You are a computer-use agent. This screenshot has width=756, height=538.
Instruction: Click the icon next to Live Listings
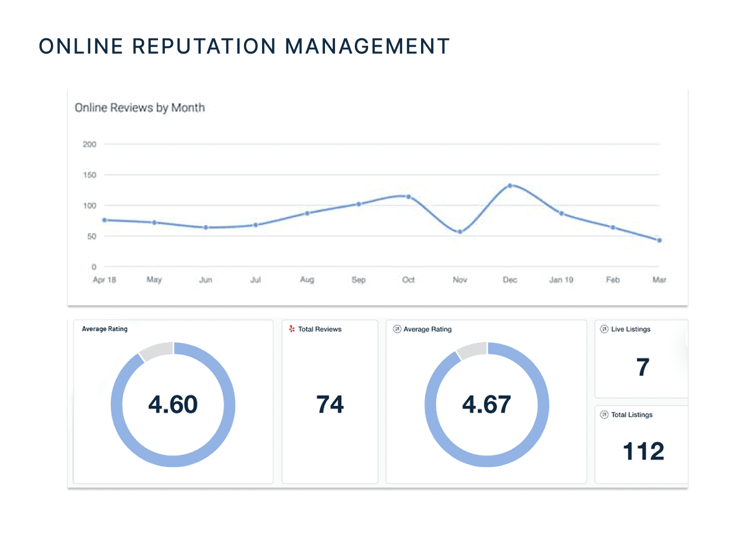tap(604, 329)
